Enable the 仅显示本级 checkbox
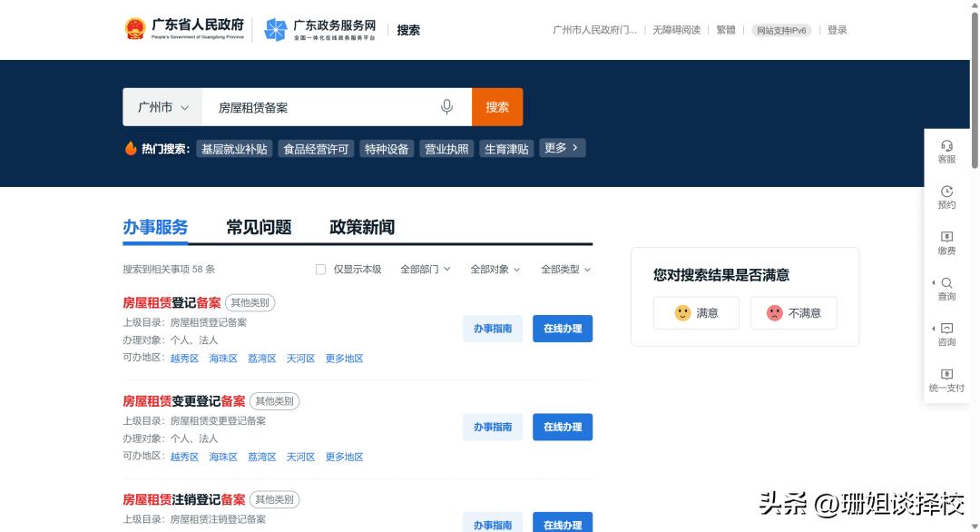This screenshot has height=532, width=980. [x=320, y=269]
